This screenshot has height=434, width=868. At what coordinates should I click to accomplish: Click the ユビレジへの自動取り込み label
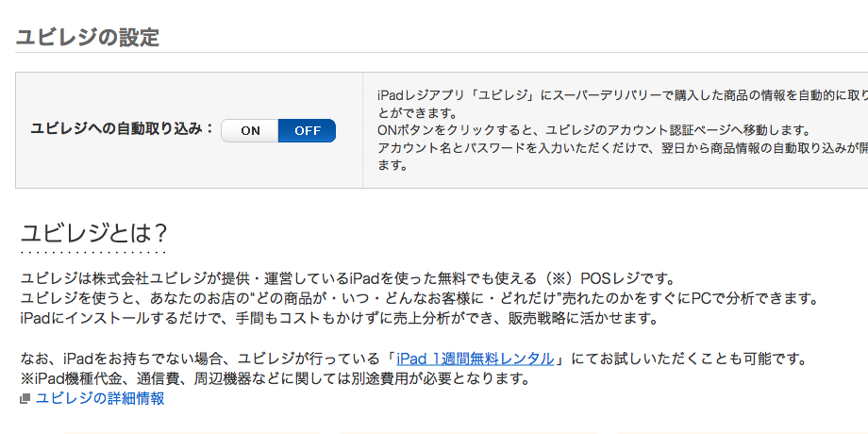(x=122, y=128)
